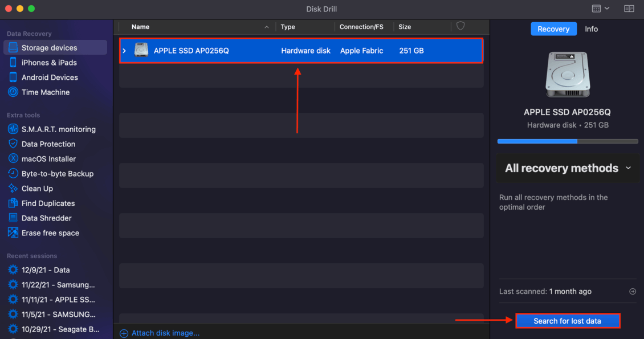
Task: Click the Data Shredder icon
Action: pyautogui.click(x=13, y=218)
